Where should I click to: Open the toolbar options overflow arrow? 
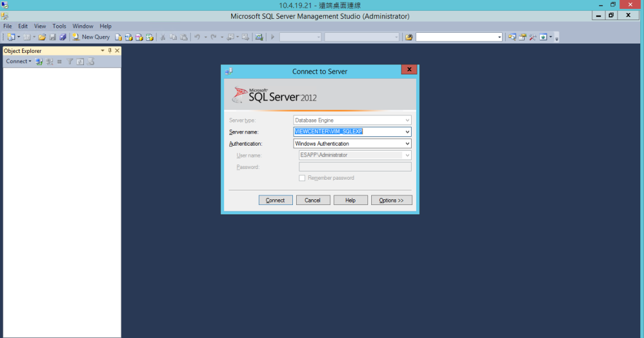(x=556, y=38)
